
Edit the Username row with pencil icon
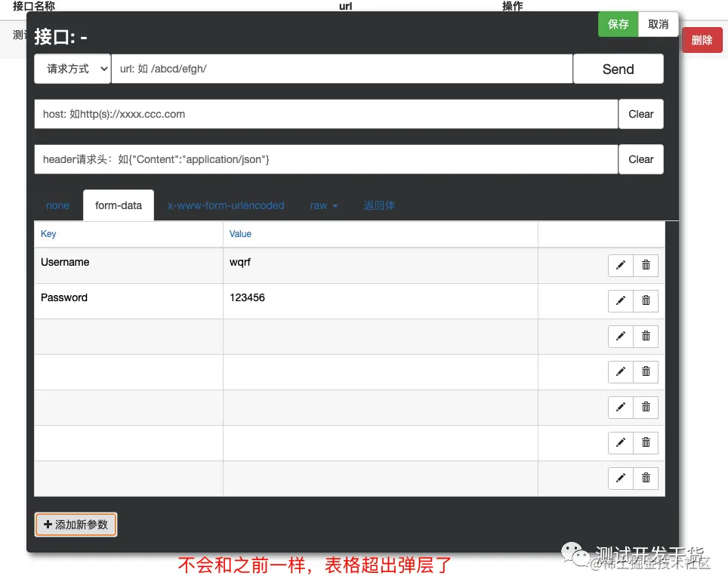tap(620, 265)
